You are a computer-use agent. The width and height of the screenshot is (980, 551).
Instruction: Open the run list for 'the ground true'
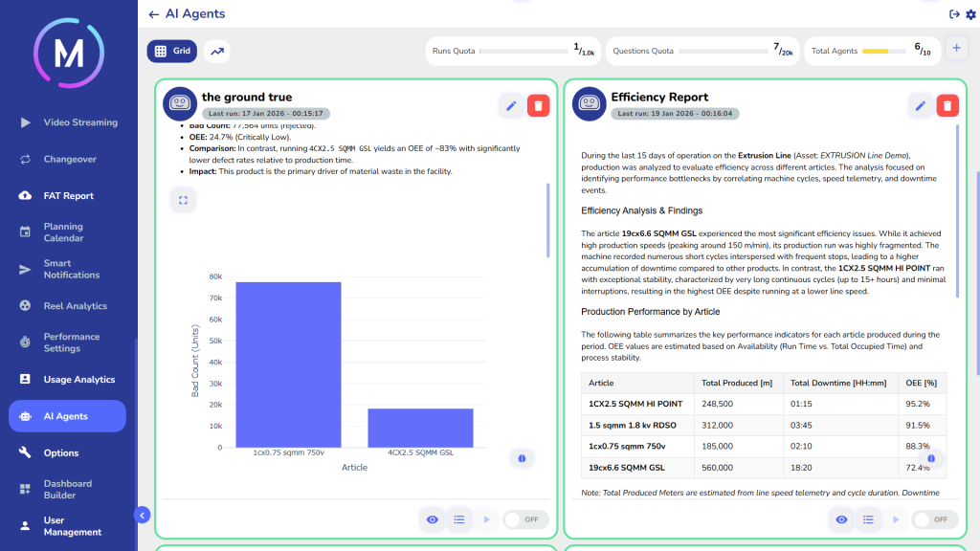(459, 519)
